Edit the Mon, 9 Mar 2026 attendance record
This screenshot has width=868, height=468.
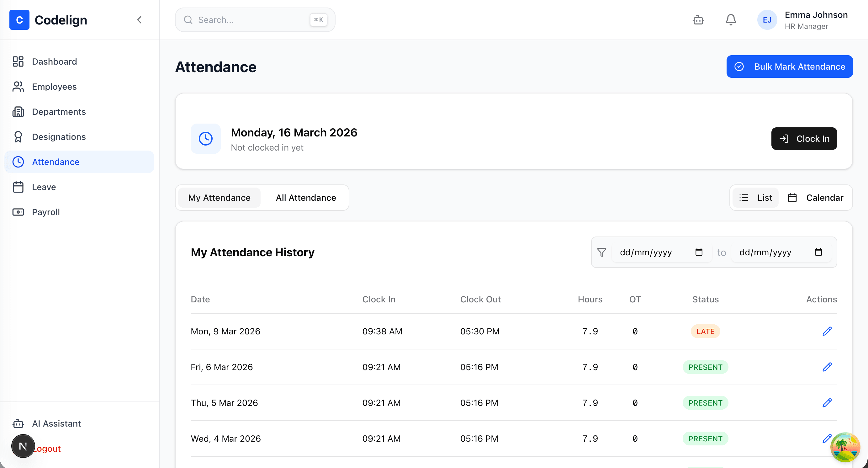pos(827,331)
